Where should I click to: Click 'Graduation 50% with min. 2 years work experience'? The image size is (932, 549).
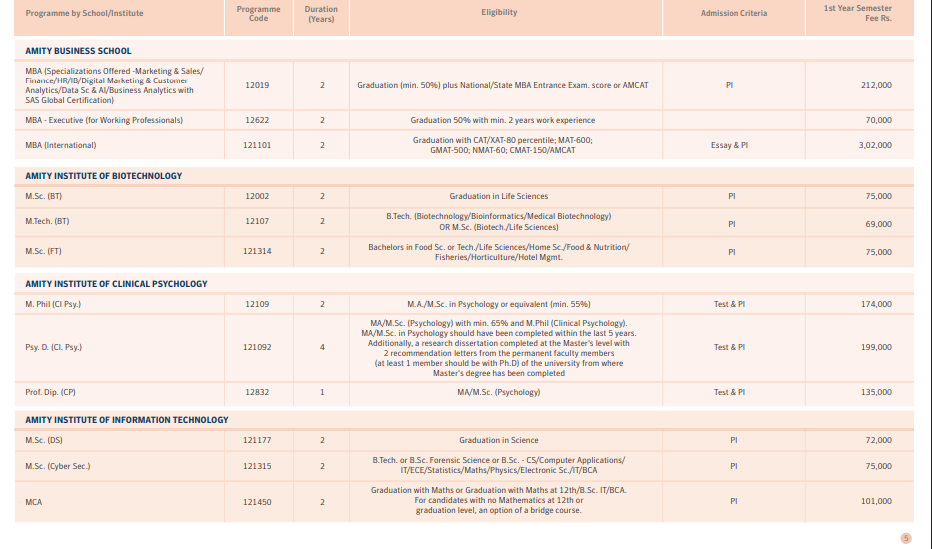[503, 120]
